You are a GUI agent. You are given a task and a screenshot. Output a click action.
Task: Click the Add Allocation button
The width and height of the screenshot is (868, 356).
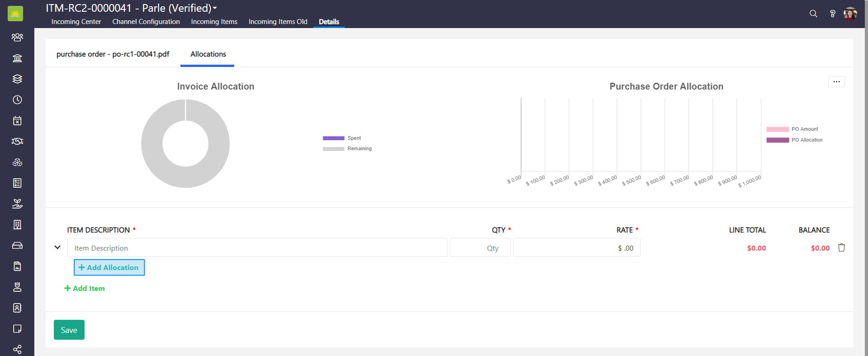(109, 267)
